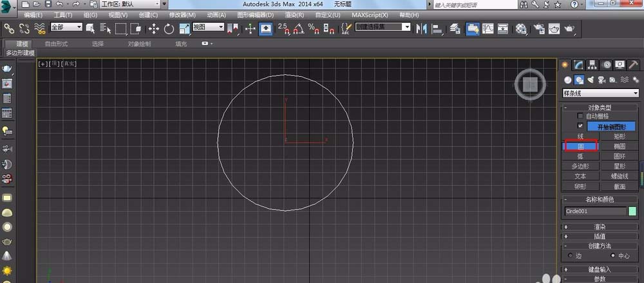Toggle the Angle Snap icon
Viewport: 644px width, 283px height.
pyautogui.click(x=298, y=28)
